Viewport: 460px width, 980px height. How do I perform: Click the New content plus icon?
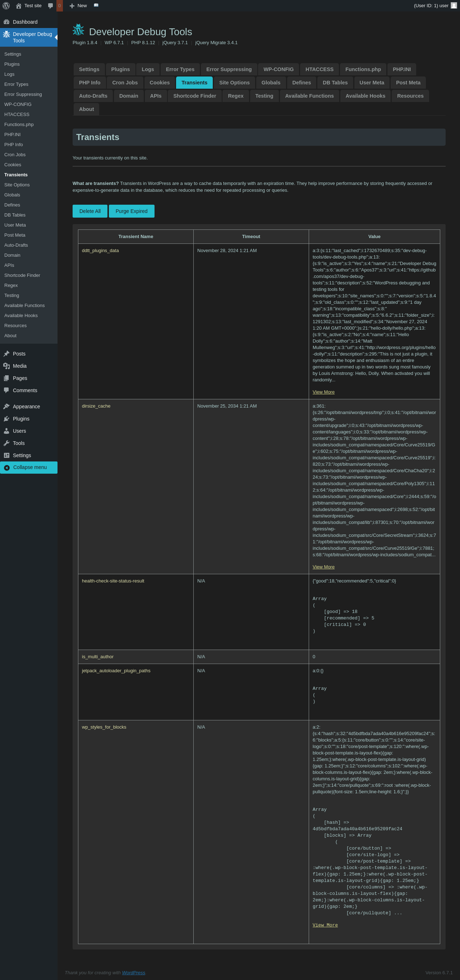pos(72,6)
